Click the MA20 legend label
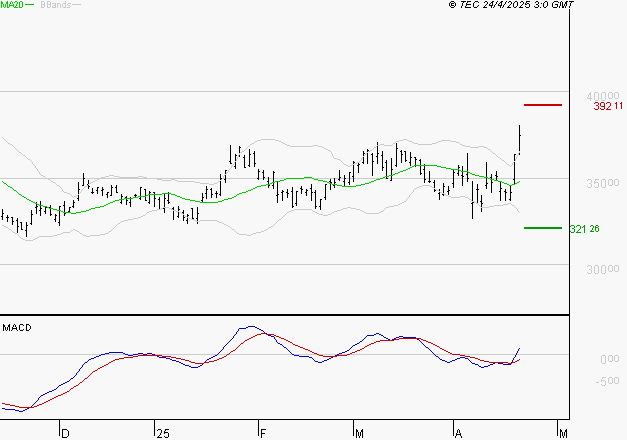The image size is (627, 440). click(x=11, y=6)
